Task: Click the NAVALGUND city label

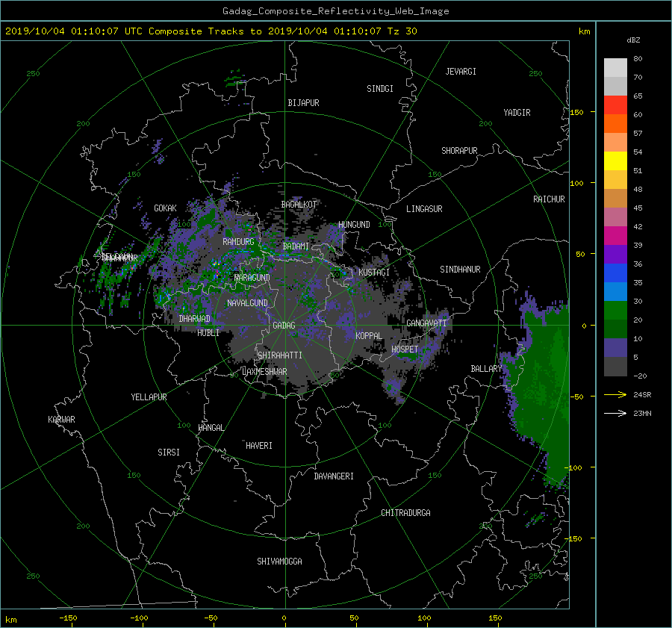Action: click(247, 303)
